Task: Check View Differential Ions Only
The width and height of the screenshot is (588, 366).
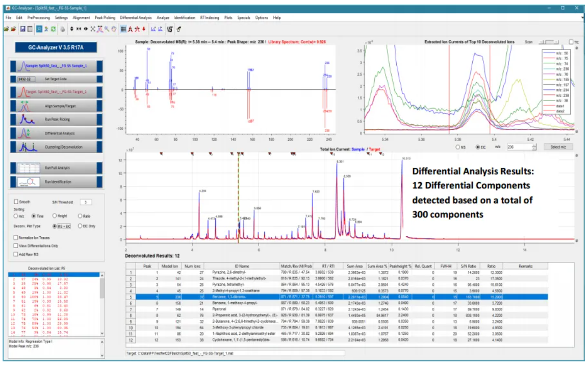Action: [x=16, y=246]
